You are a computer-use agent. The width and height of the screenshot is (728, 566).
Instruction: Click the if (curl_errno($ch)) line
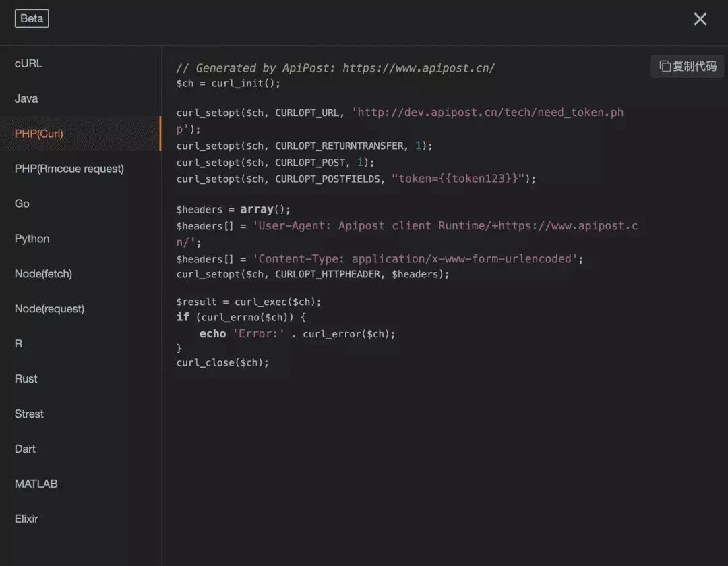click(x=241, y=317)
